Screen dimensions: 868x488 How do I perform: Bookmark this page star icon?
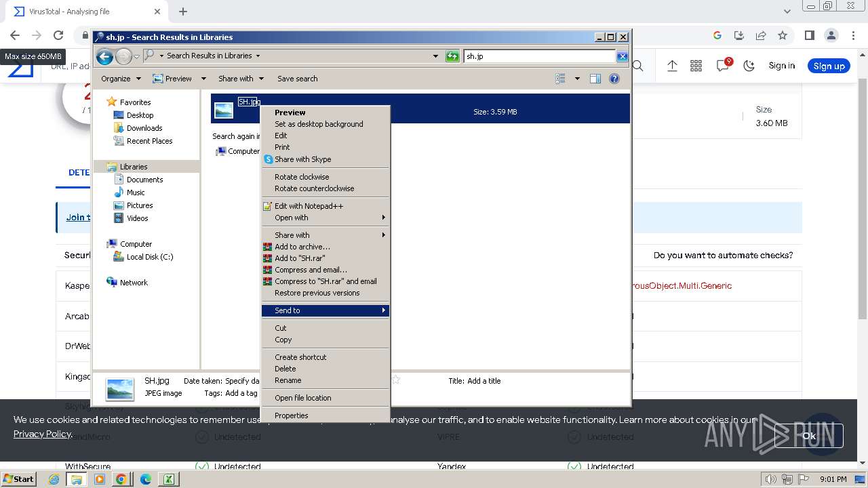pyautogui.click(x=783, y=35)
